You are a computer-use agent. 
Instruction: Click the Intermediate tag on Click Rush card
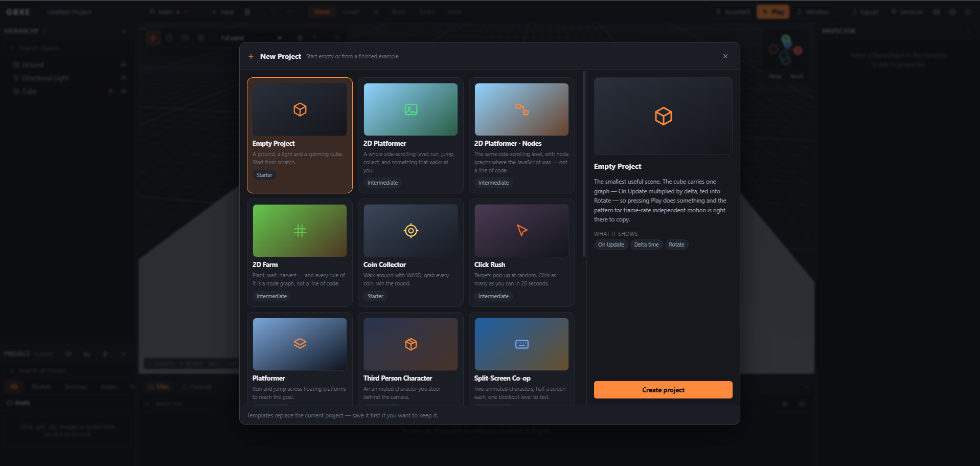(x=493, y=296)
